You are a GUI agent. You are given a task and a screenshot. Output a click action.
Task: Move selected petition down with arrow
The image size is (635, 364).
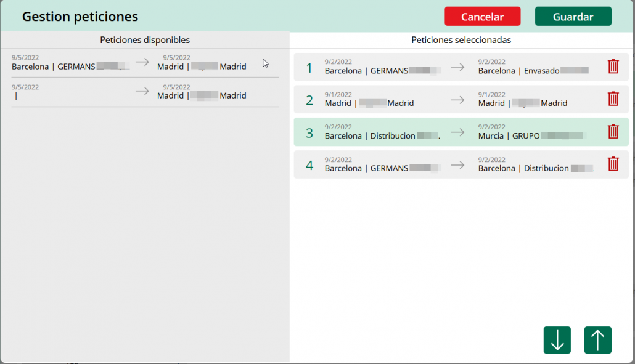[x=557, y=340]
